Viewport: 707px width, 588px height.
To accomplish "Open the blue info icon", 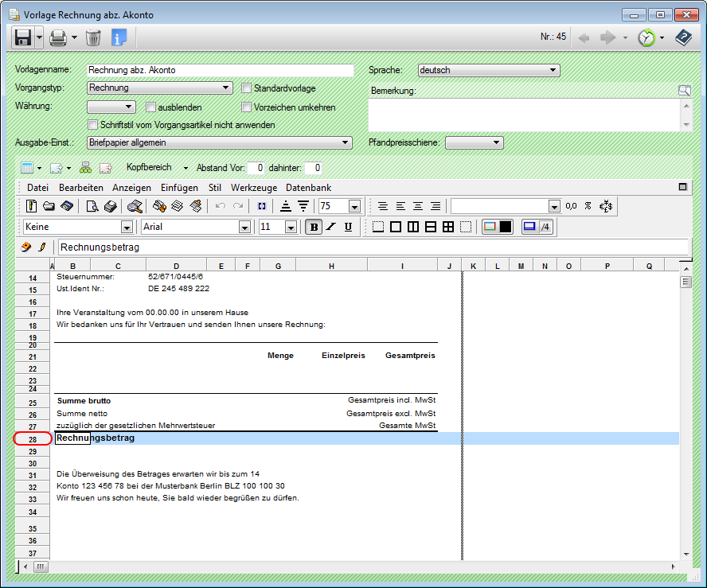I will 119,37.
